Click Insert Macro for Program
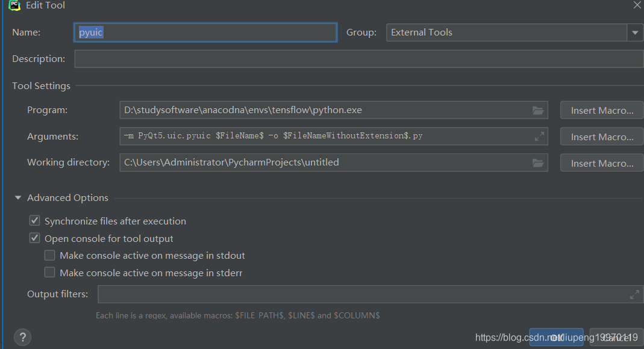This screenshot has width=644, height=349. [602, 110]
